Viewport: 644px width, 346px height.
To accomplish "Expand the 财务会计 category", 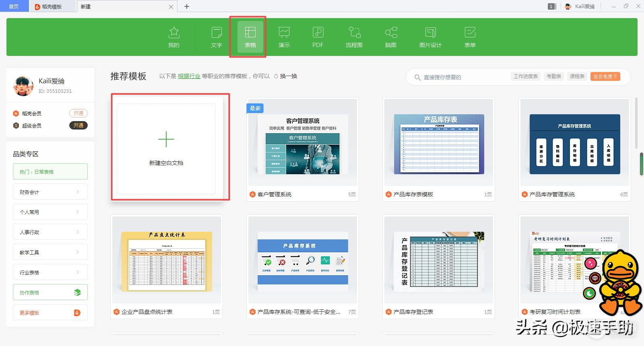I will point(50,192).
